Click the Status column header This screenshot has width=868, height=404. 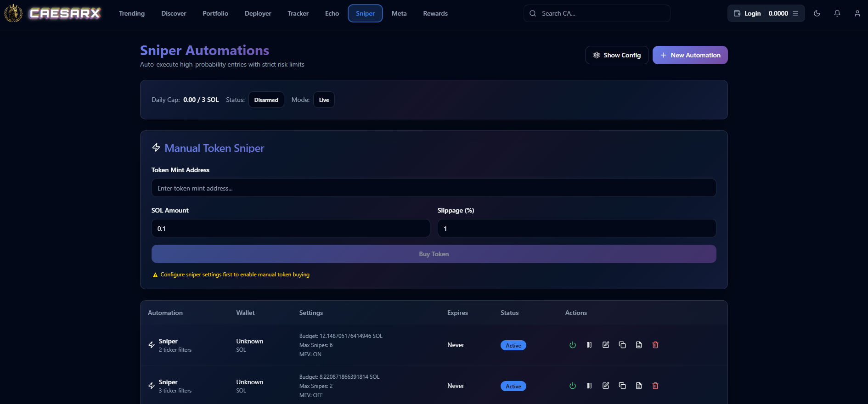click(510, 313)
